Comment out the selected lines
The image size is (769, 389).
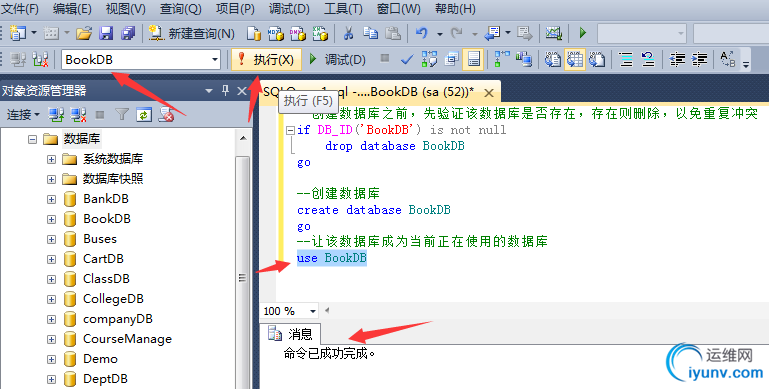point(626,59)
